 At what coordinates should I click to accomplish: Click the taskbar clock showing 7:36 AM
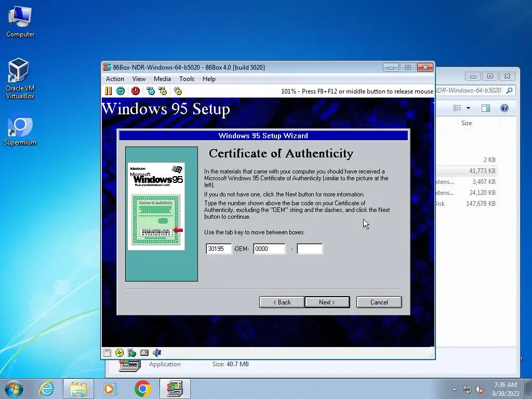tap(506, 389)
